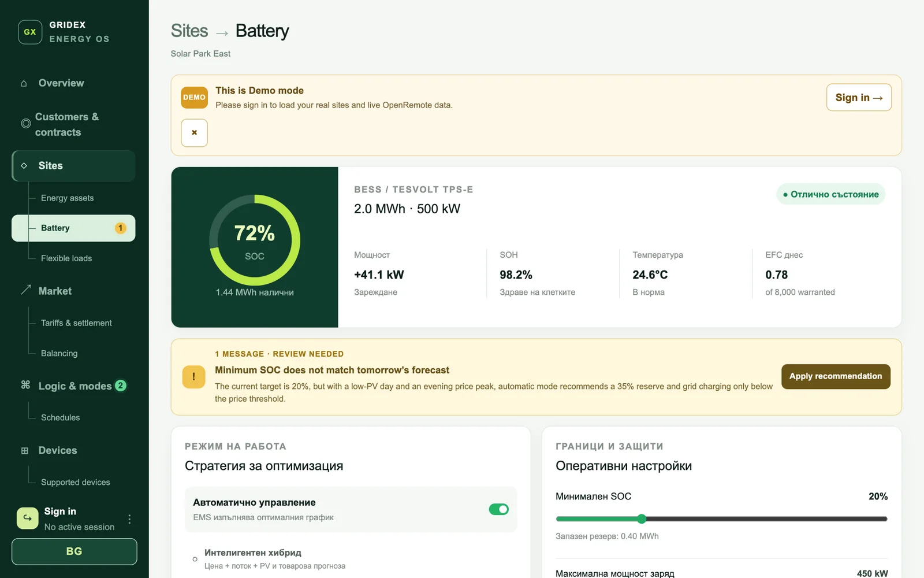This screenshot has width=924, height=578.
Task: Click the 72% SOC circular gauge
Action: (255, 240)
